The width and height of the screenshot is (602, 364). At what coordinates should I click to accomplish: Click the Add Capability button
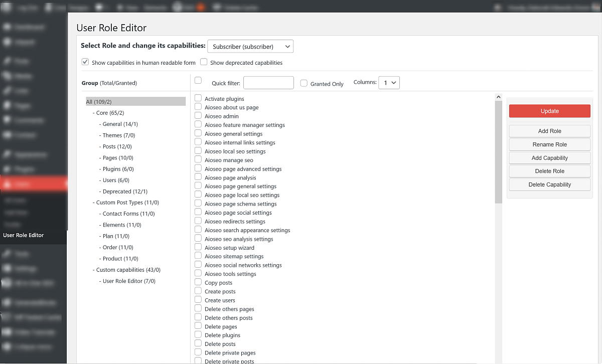549,158
